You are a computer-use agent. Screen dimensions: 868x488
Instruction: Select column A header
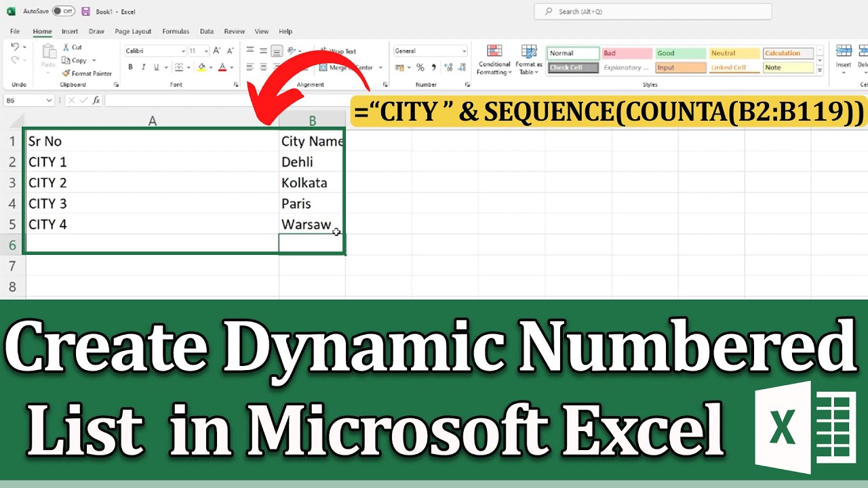153,121
